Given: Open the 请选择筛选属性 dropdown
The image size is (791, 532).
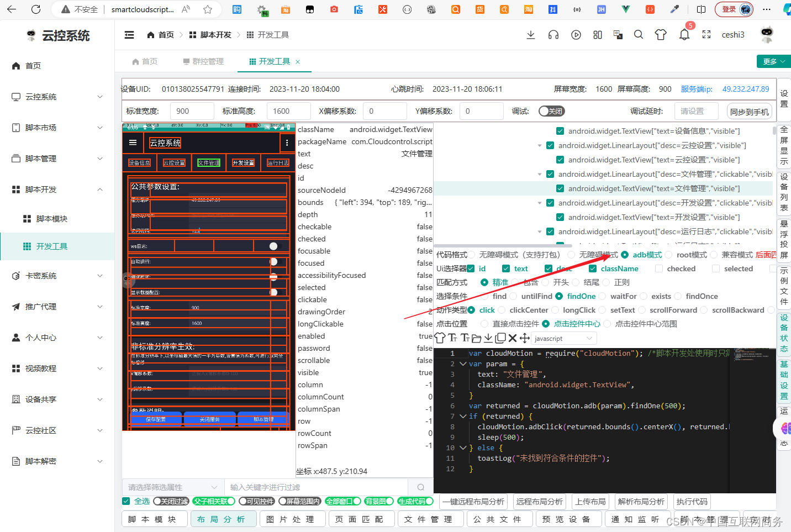Looking at the screenshot, I should click(x=173, y=487).
